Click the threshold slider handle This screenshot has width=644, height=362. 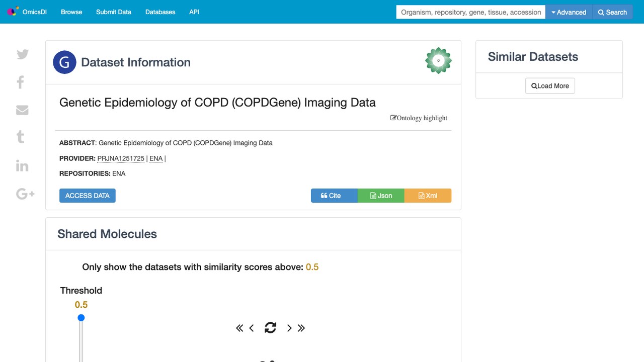(x=81, y=318)
